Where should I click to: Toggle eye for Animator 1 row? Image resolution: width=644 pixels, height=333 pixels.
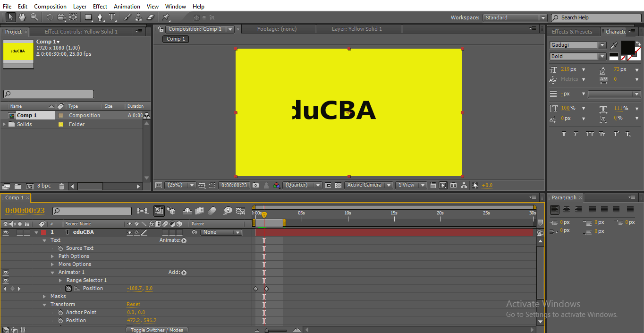[6, 273]
